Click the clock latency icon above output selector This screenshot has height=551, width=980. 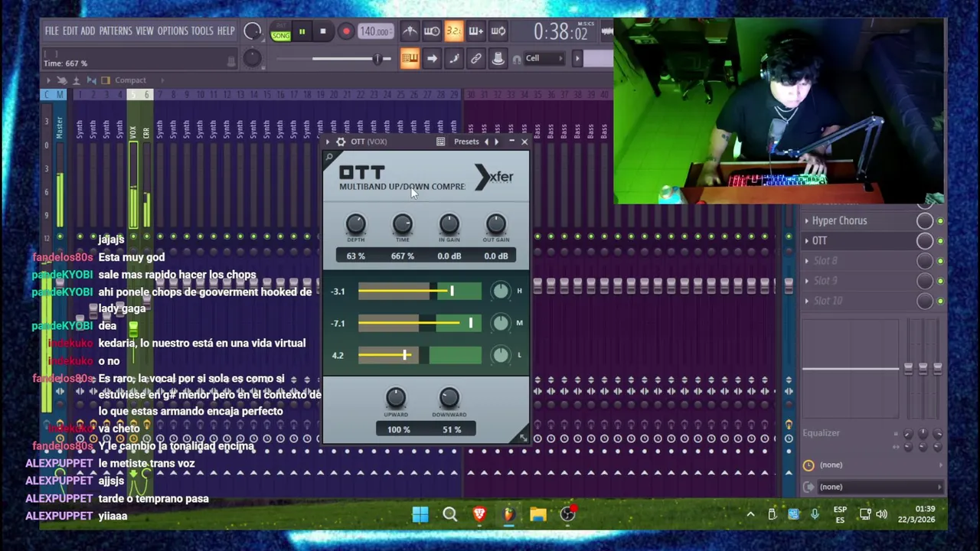tap(808, 465)
